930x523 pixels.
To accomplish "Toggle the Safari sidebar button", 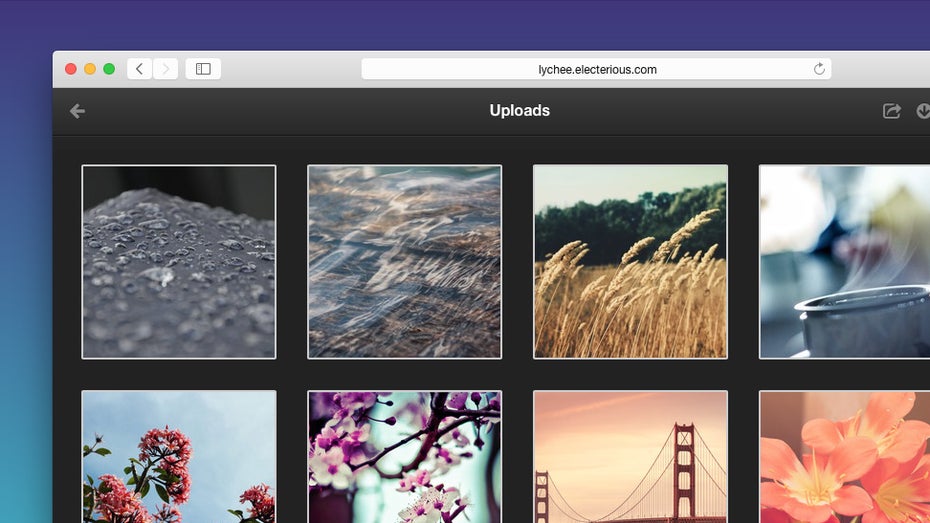I will pos(203,69).
